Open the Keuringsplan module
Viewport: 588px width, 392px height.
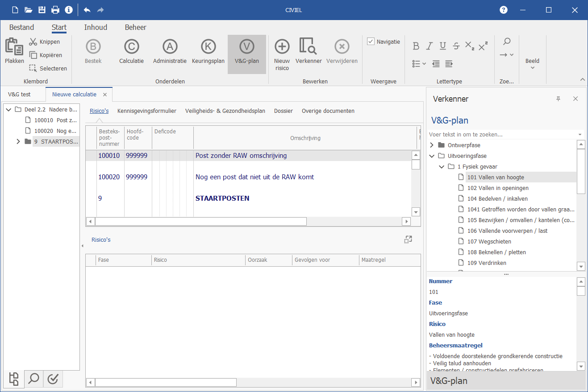208,52
